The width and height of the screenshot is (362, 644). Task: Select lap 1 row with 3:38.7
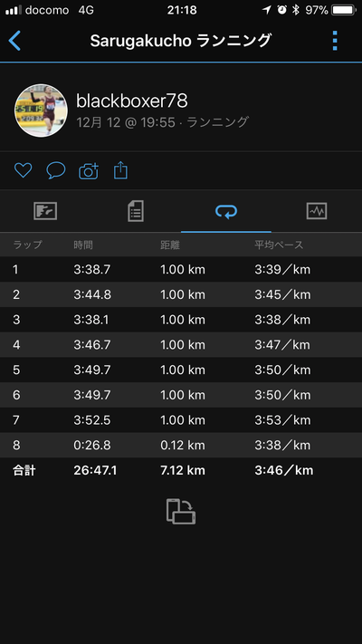(x=181, y=269)
